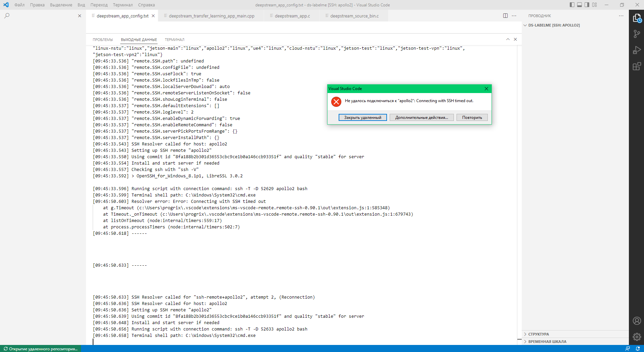Toggle the secondary side bar visibility
Screen dimensions: 644x352
pyautogui.click(x=587, y=5)
